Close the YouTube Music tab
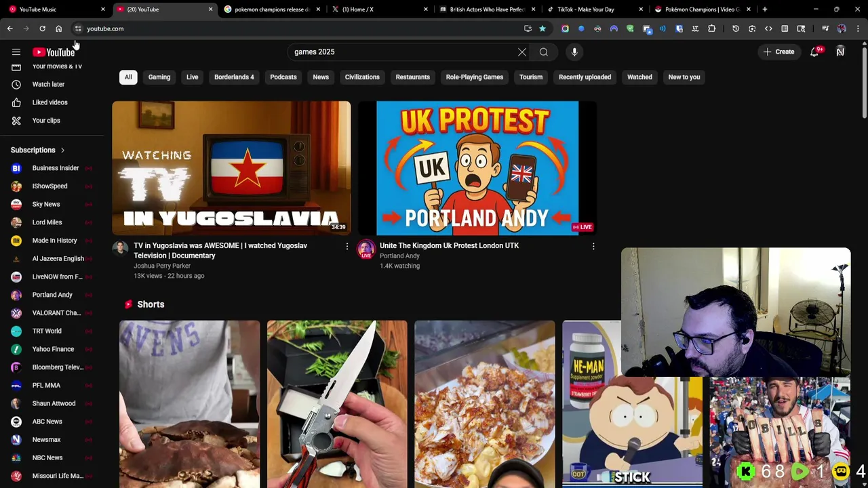 tap(103, 9)
